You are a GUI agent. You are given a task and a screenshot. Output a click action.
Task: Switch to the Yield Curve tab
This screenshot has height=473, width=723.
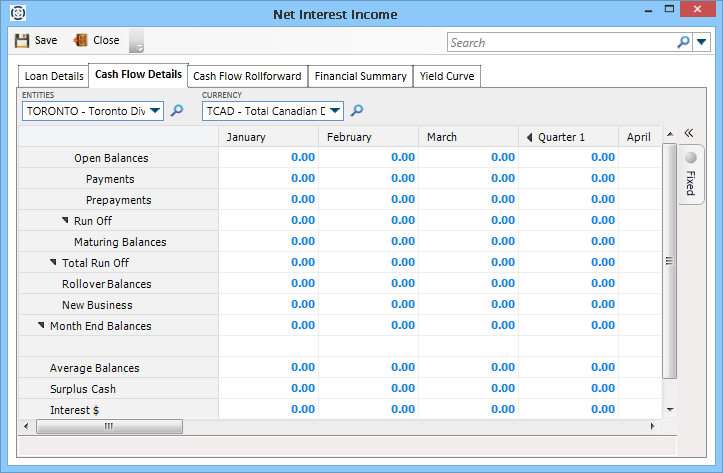pos(447,76)
